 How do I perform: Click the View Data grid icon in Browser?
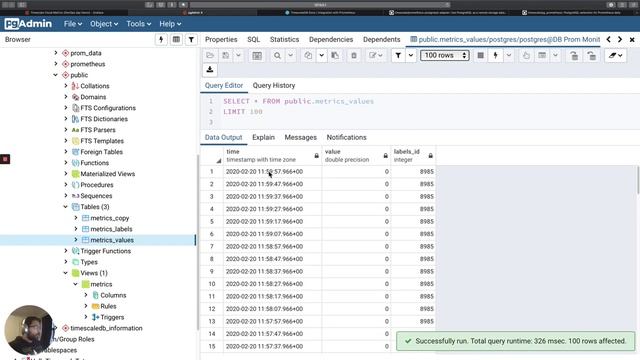pyautogui.click(x=176, y=40)
